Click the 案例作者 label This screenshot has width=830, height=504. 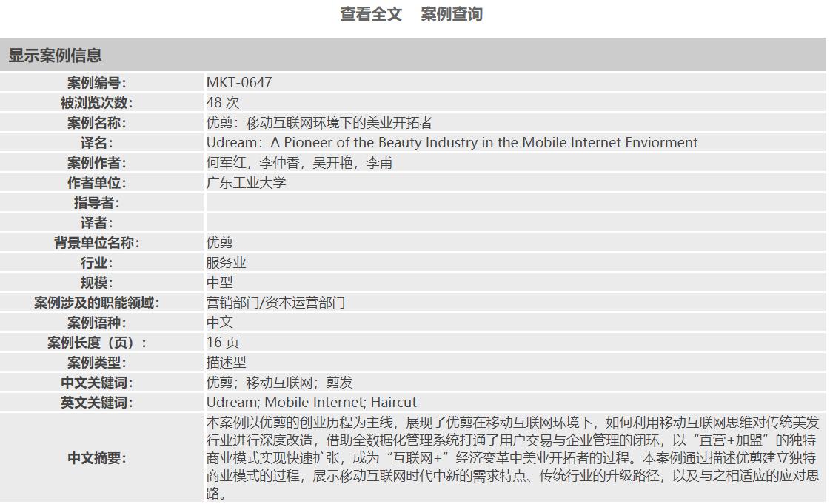[96, 163]
